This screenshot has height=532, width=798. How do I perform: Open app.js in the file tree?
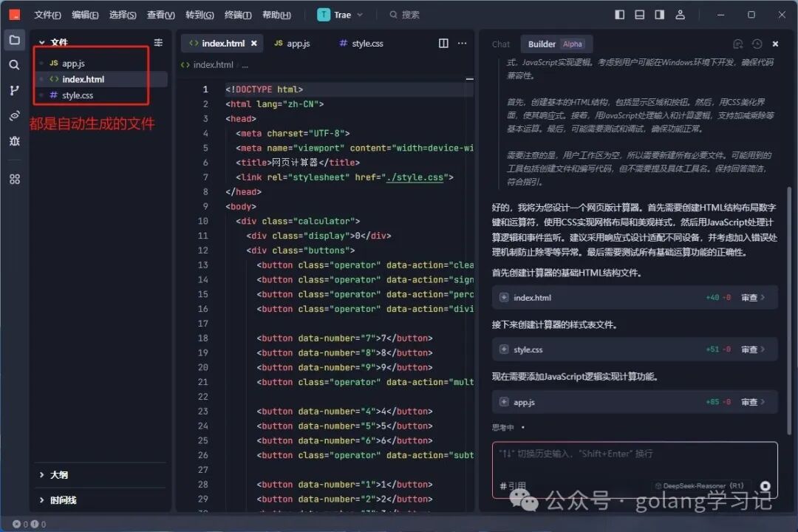pos(73,63)
